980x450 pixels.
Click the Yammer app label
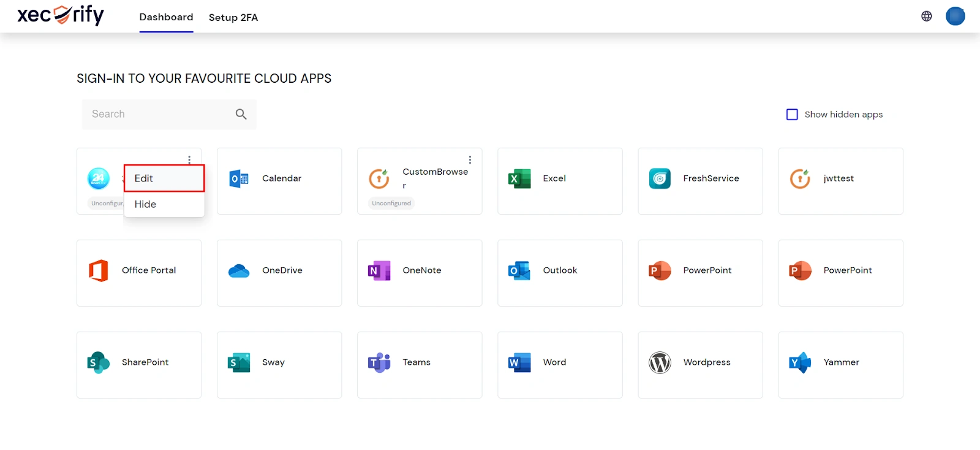(841, 362)
